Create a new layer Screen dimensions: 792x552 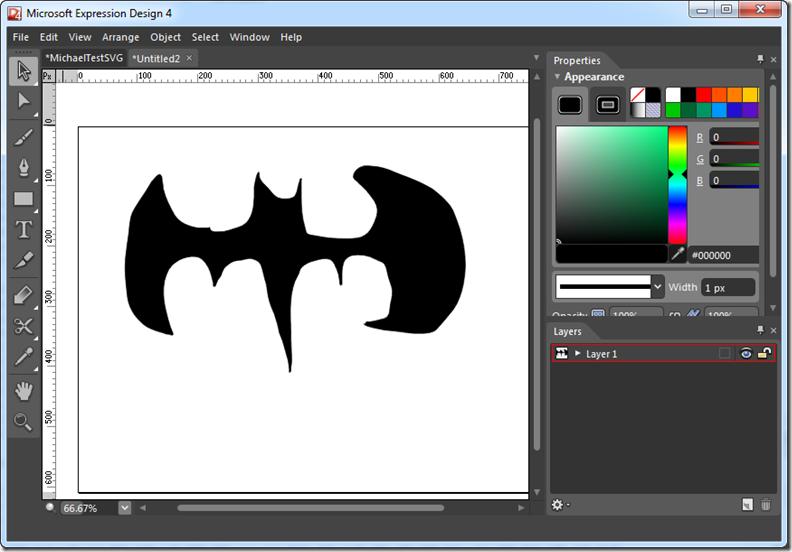(747, 505)
